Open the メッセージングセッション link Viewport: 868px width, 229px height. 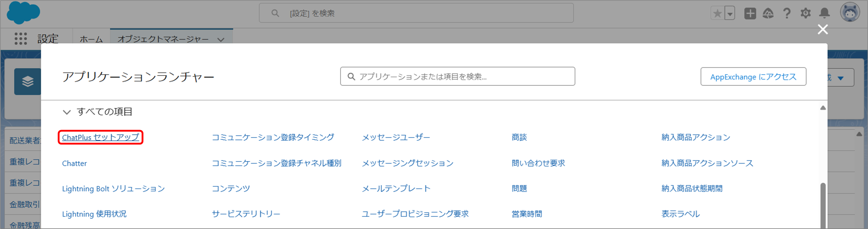[x=408, y=163]
